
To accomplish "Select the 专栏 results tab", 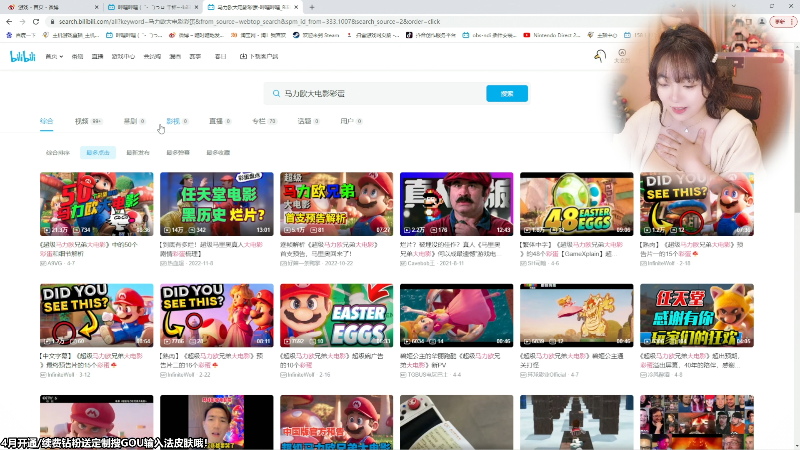I will click(264, 121).
